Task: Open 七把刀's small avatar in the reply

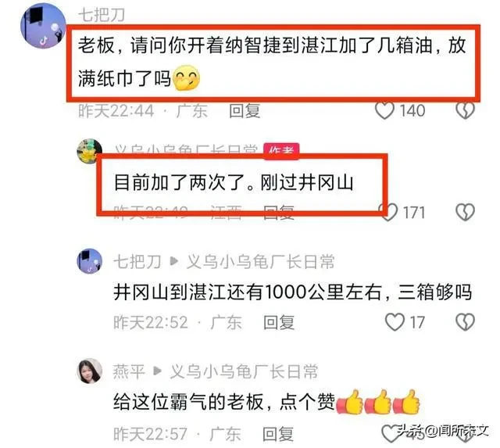Action: click(90, 261)
